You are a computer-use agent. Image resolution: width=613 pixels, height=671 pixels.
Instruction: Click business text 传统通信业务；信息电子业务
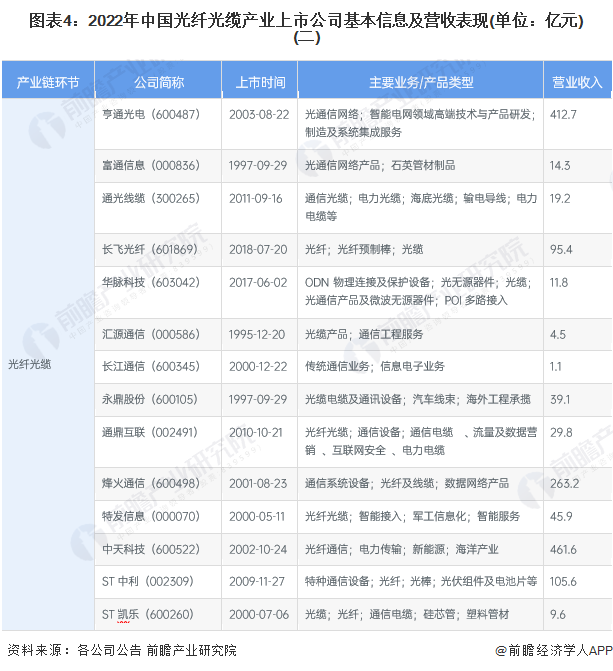click(375, 366)
